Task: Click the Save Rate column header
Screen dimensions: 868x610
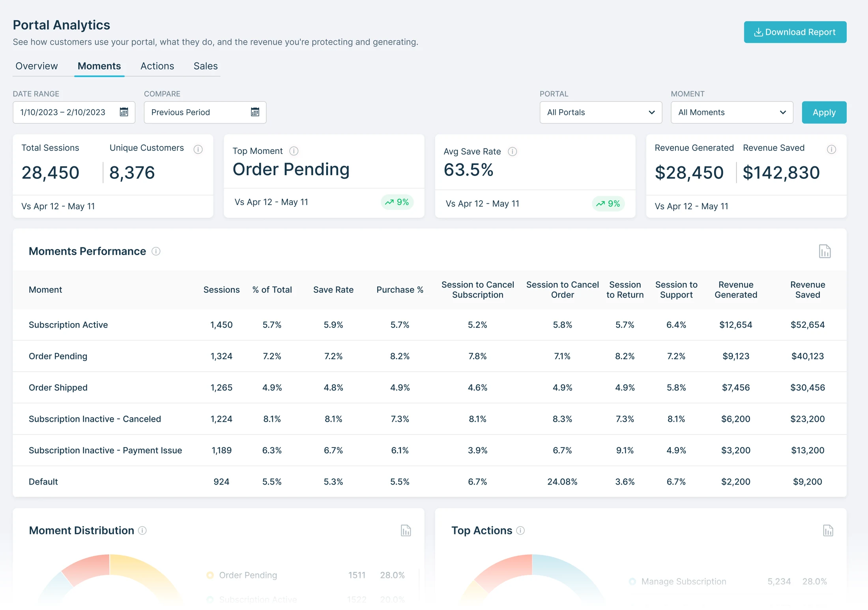Action: (x=333, y=290)
